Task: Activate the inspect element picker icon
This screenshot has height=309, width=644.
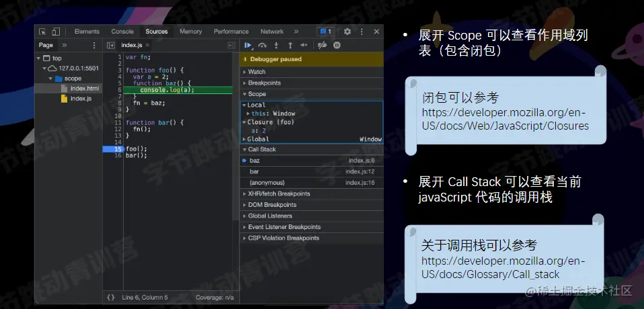Action: click(42, 32)
